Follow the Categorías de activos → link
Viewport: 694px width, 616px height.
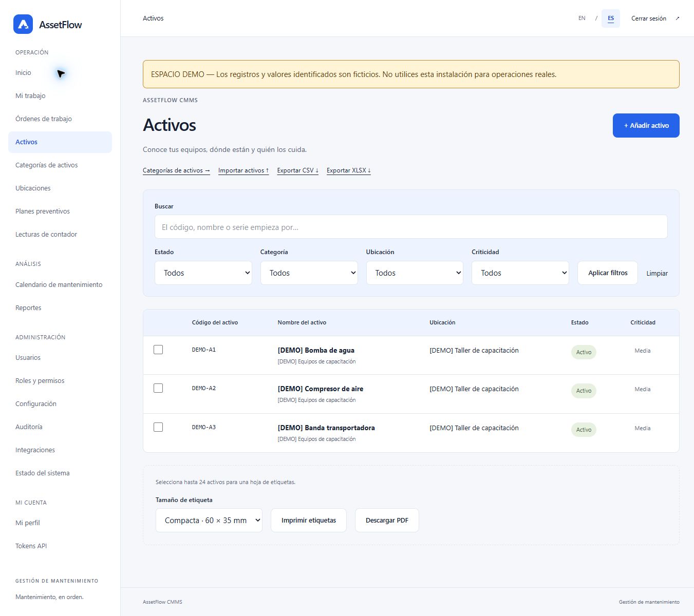tap(176, 170)
